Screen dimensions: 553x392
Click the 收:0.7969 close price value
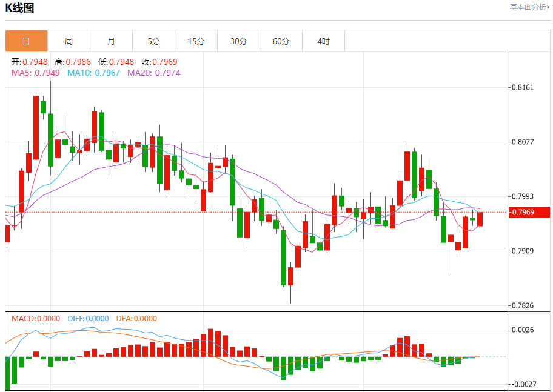coord(159,62)
